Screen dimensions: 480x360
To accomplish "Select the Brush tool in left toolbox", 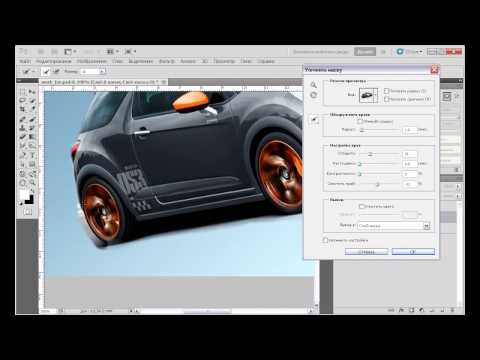I will [32, 119].
